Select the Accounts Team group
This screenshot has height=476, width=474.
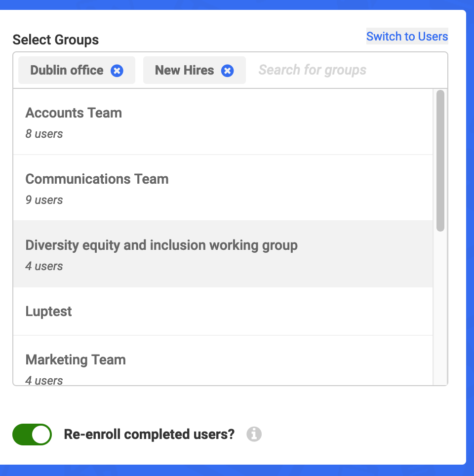coord(223,122)
